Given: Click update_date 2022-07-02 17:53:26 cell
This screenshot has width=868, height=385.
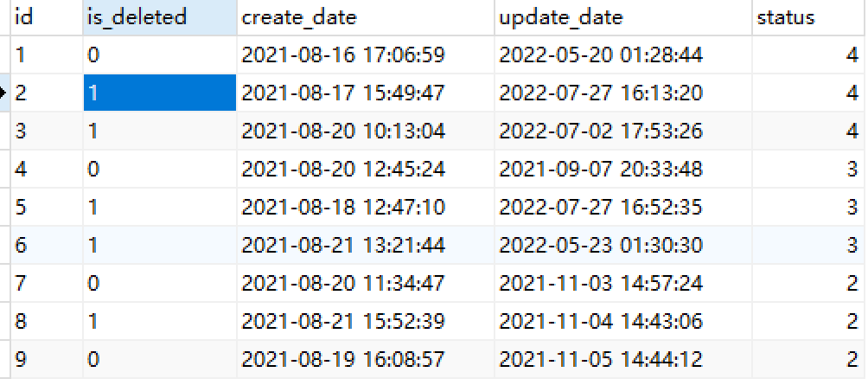Looking at the screenshot, I should coord(601,131).
